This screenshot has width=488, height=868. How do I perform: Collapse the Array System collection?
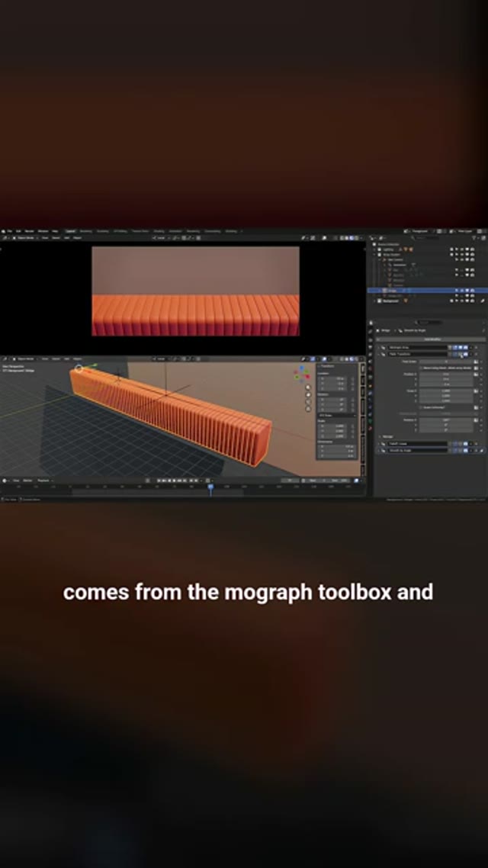point(374,255)
